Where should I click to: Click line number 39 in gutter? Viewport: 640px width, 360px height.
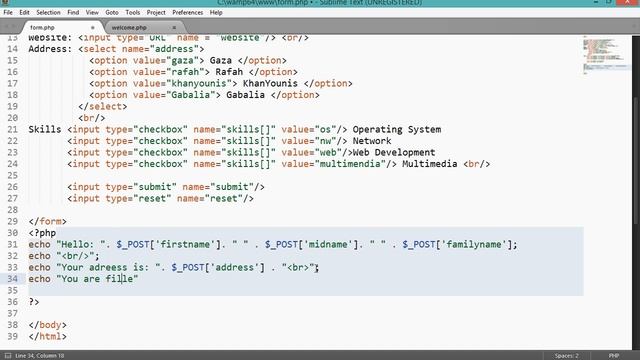[x=13, y=336]
